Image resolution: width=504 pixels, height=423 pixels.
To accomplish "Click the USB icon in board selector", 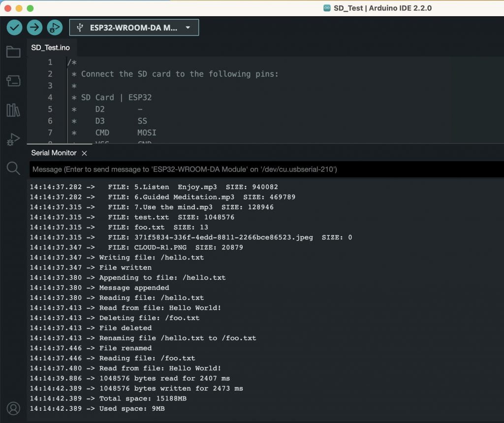I will click(80, 28).
